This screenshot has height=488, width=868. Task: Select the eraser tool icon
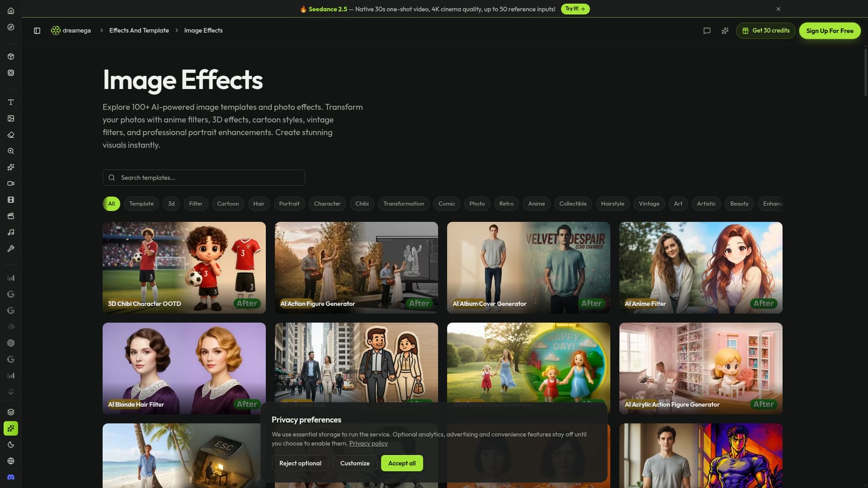tap(11, 134)
